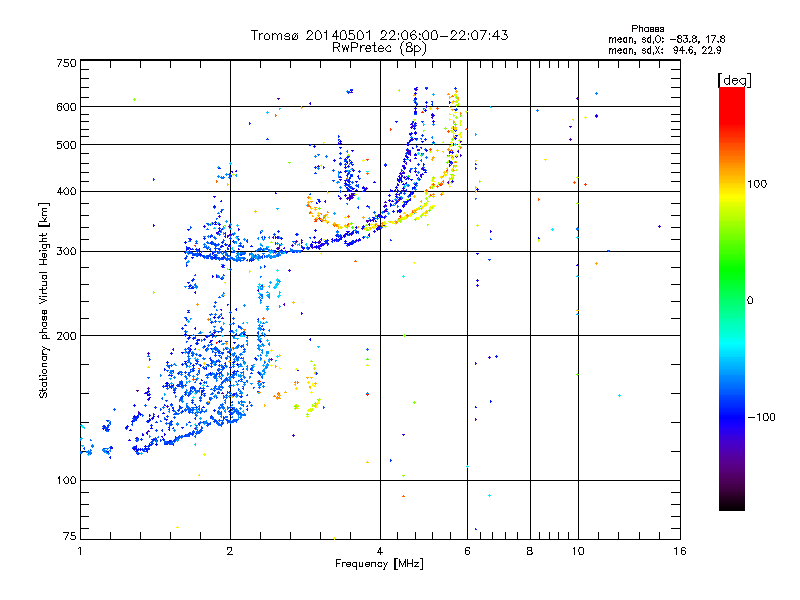The image size is (800, 600).
Task: Click the x-axis tick label 8
Action: 530,551
